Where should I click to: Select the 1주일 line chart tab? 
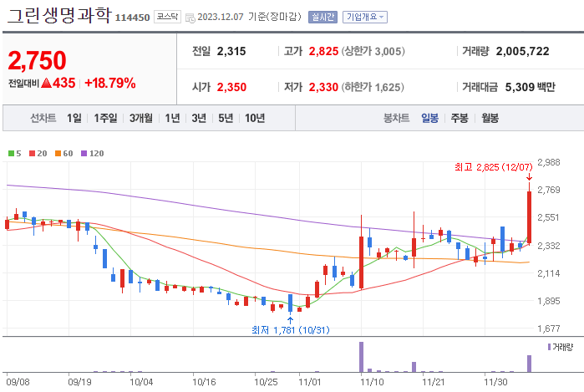pyautogui.click(x=105, y=118)
